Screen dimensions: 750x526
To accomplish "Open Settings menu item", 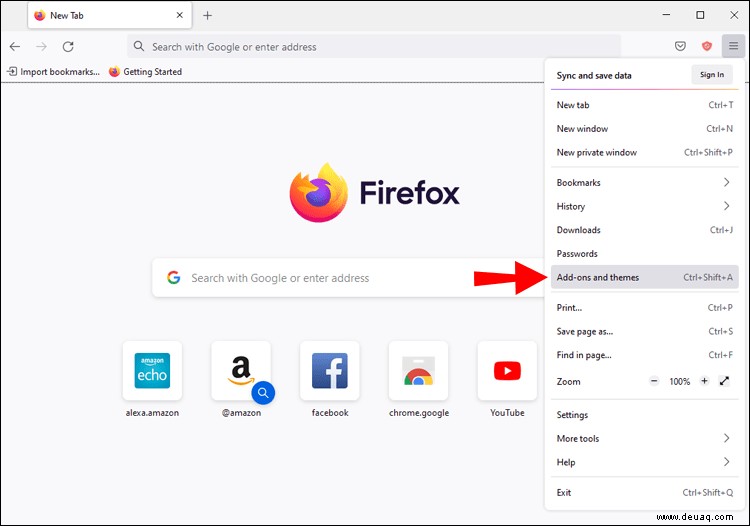I will [644, 415].
